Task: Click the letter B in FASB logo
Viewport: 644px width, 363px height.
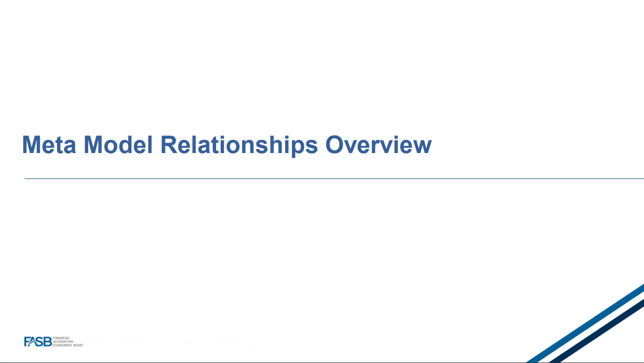Action: coord(48,341)
